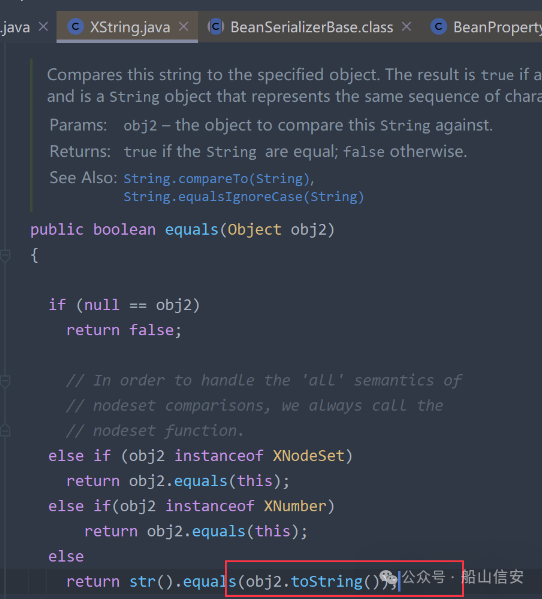Screen dimensions: 542x599
Task: Follow the String.compareTo(String) doc link
Action: [x=218, y=179]
